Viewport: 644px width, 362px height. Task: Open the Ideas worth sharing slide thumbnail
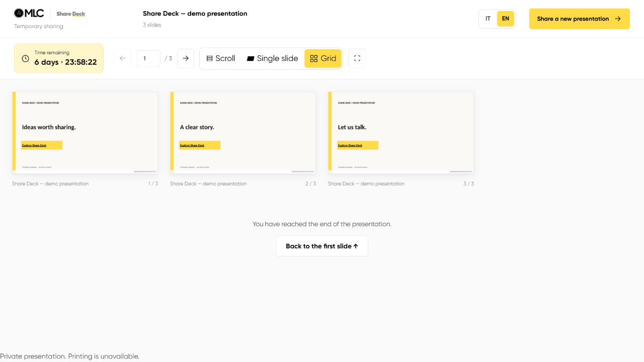tap(85, 133)
